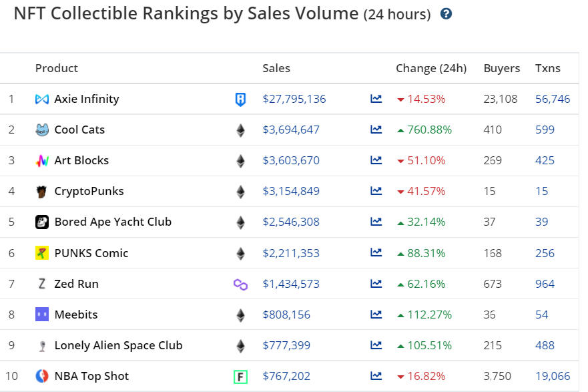Screen dimensions: 588x392
Task: Click the Polygon chain icon for Zed Run
Action: click(x=240, y=284)
